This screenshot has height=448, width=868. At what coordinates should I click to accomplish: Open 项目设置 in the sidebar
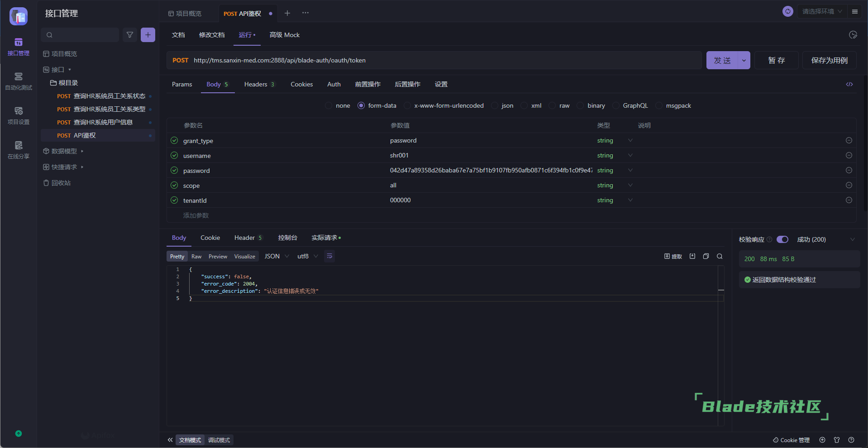point(18,116)
